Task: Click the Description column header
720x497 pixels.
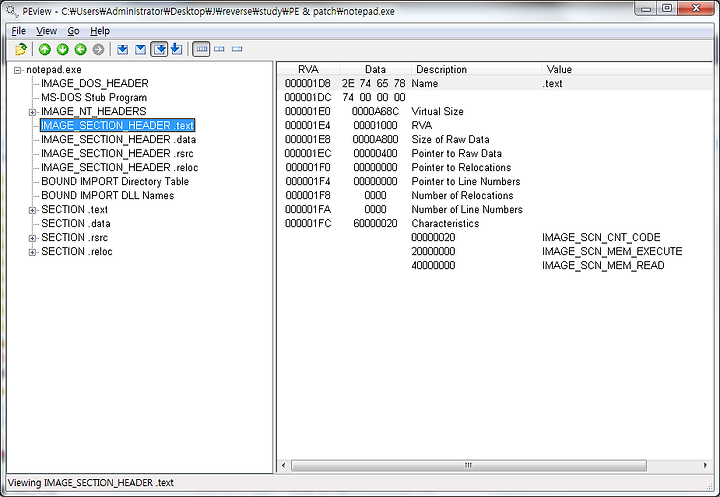Action: 476,69
